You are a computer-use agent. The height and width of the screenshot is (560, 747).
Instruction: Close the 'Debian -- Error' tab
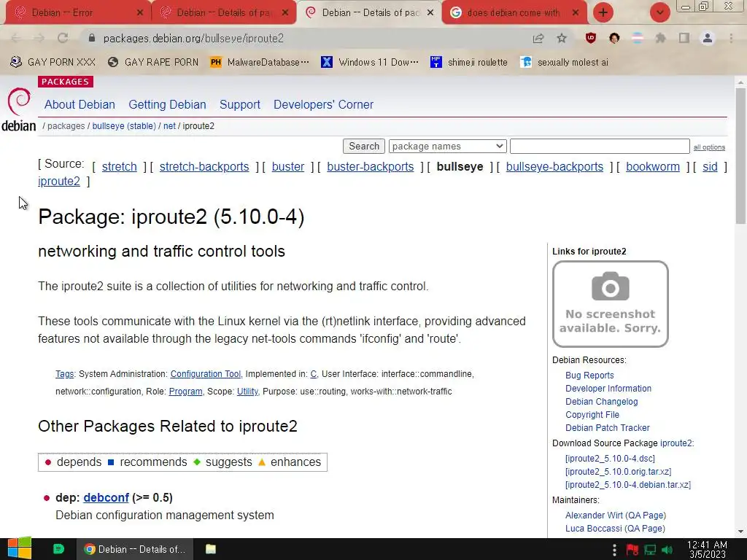[x=139, y=12]
